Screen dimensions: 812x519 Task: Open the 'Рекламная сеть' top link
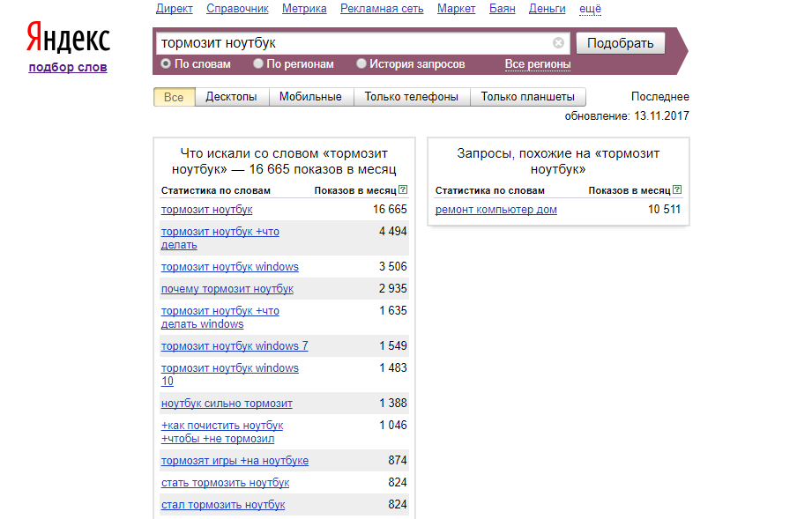click(x=382, y=9)
